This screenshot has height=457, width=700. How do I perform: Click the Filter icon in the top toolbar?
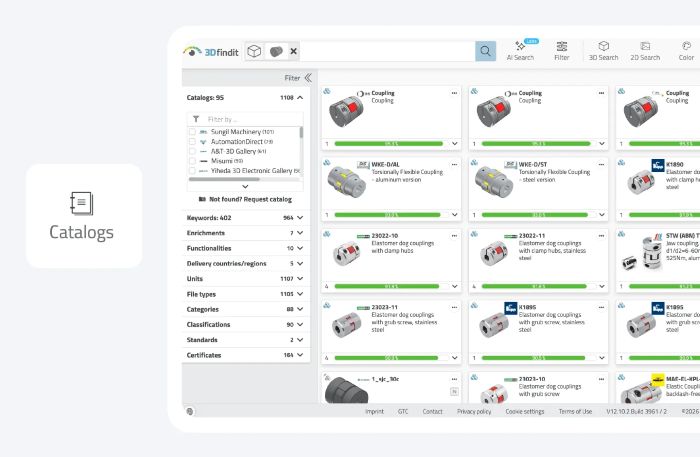tap(562, 51)
